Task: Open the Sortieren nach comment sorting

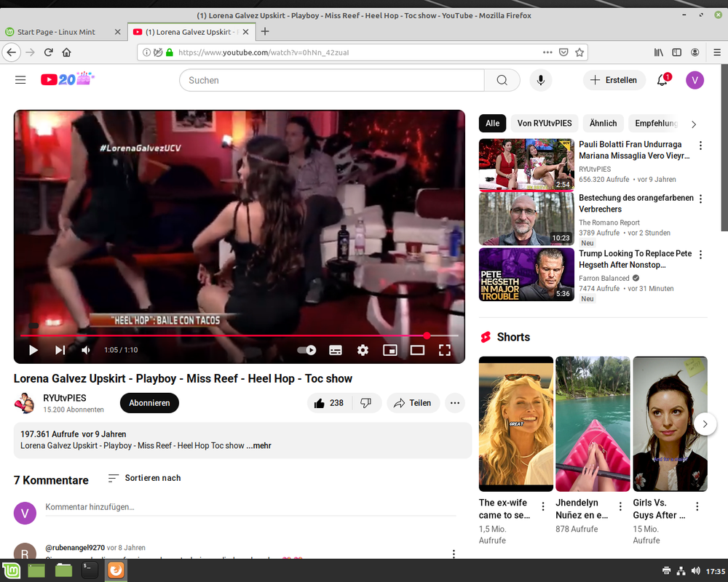Action: pos(144,478)
